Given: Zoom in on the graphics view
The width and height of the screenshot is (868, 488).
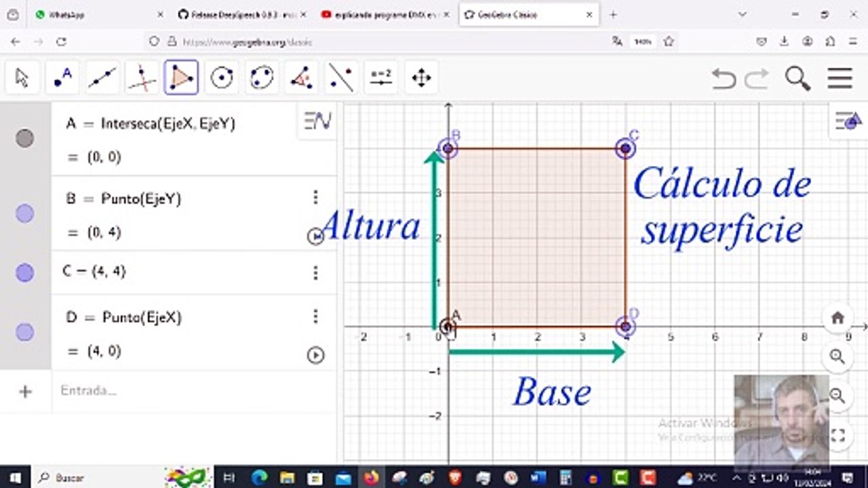Looking at the screenshot, I should point(837,357).
